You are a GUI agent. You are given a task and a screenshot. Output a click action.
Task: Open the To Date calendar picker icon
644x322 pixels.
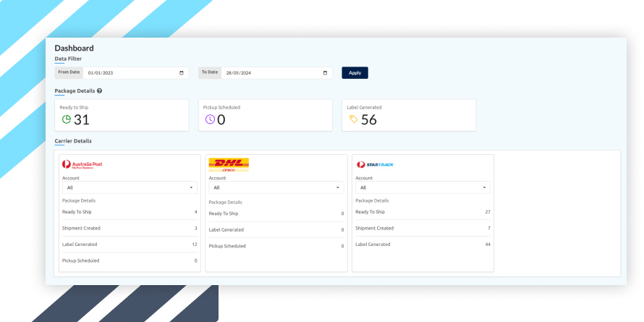click(x=326, y=73)
